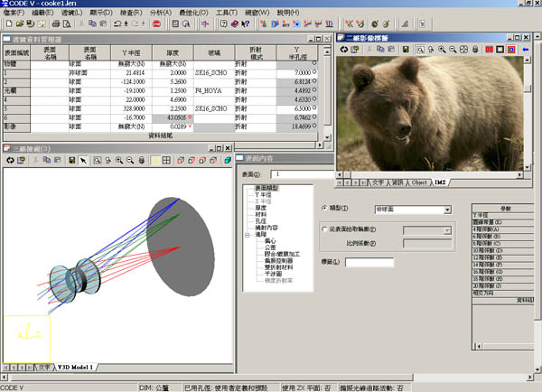Open the 非球面 type dropdown

(446, 210)
